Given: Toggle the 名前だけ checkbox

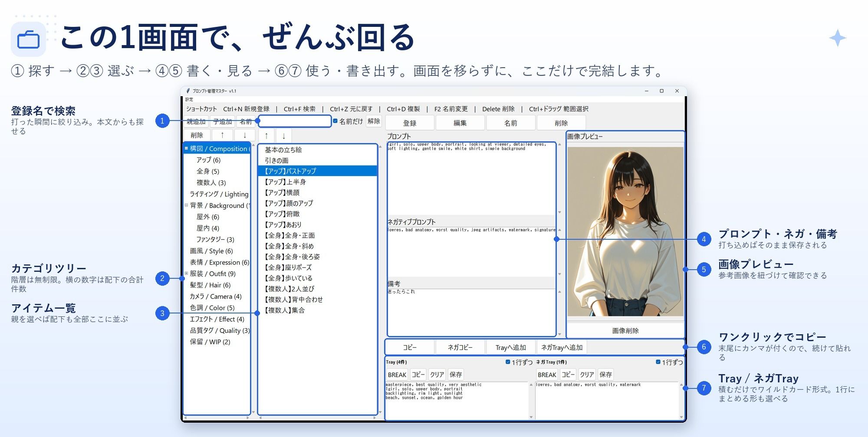Looking at the screenshot, I should 335,121.
